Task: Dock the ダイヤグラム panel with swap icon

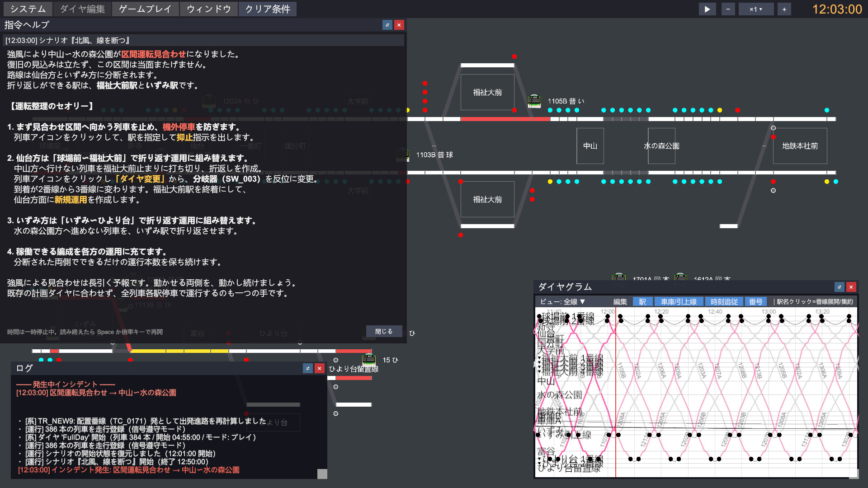Action: pyautogui.click(x=839, y=287)
